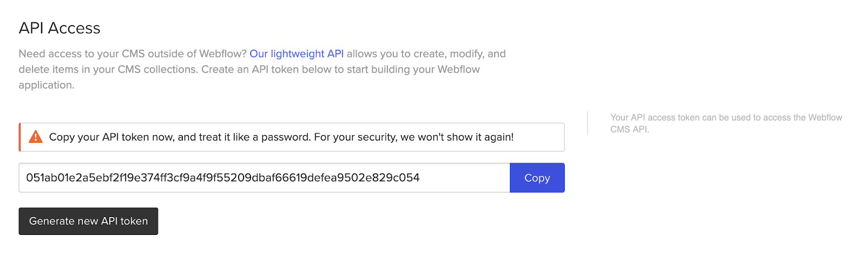Viewport: 868px width, 261px height.
Task: Click the word "application." ending the description
Action: pyautogui.click(x=47, y=85)
